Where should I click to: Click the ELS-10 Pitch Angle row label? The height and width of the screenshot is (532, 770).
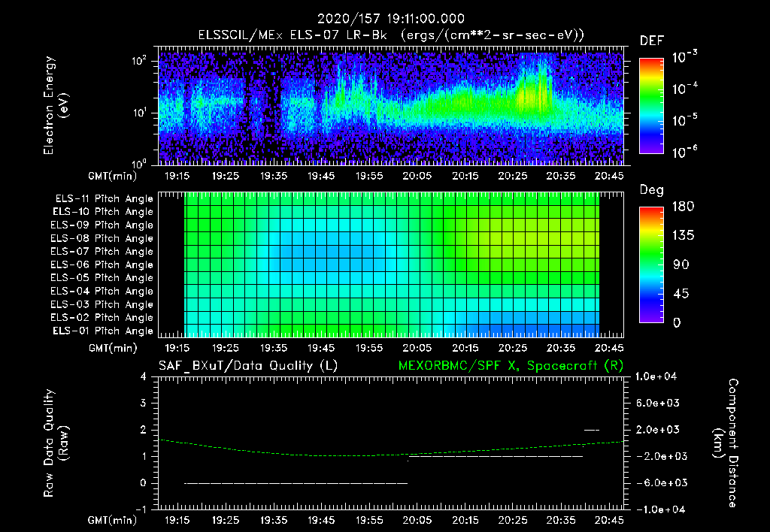(x=103, y=212)
